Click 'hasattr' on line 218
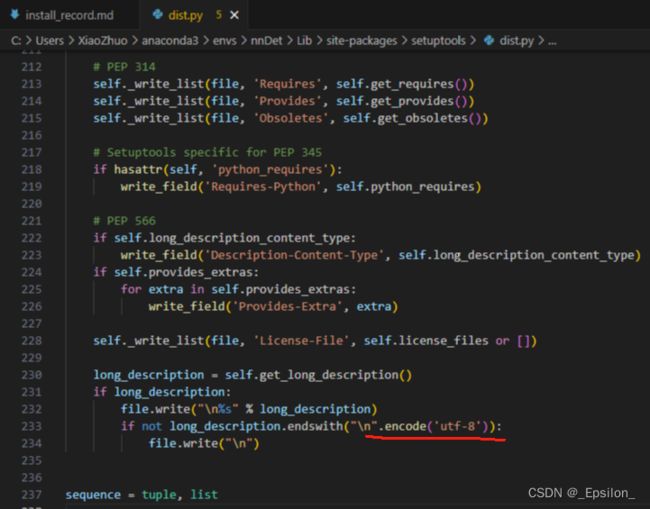Viewport: 650px width, 509px height. click(138, 170)
